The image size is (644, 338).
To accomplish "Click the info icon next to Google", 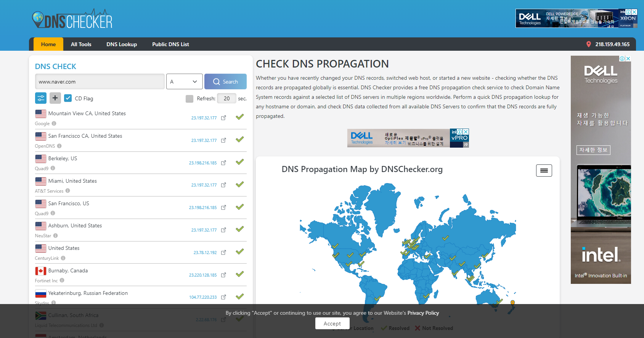I will 54,123.
